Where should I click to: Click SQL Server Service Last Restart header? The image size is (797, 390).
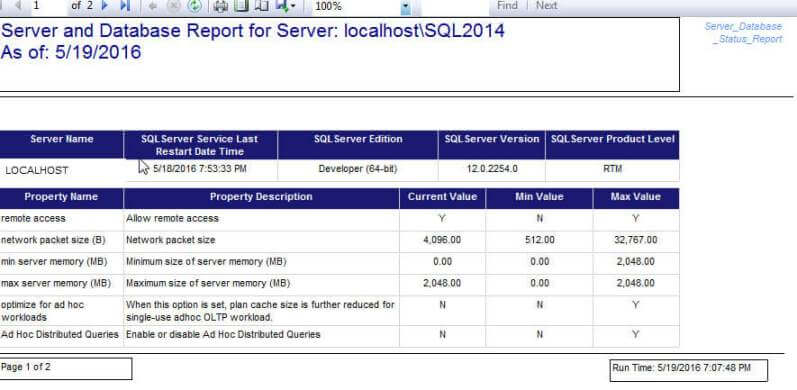click(x=200, y=145)
